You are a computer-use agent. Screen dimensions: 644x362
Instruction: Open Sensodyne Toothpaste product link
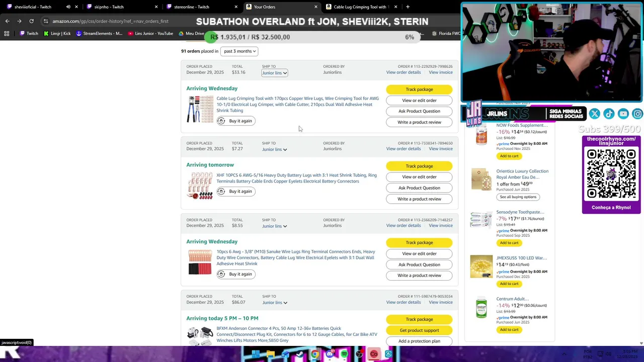coord(520,212)
